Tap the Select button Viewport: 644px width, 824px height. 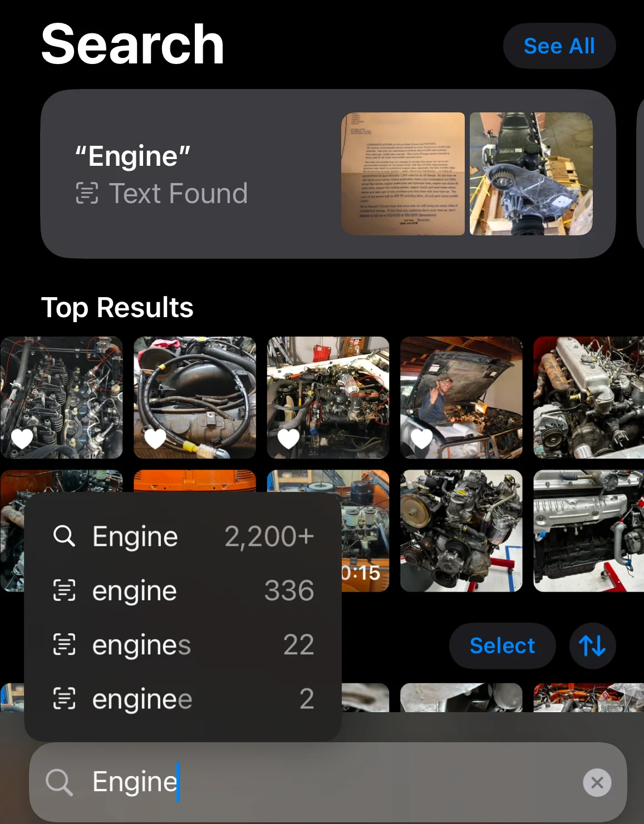(x=502, y=645)
